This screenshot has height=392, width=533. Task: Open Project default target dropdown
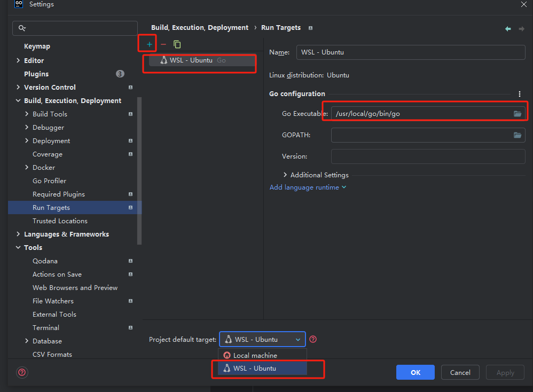(x=262, y=339)
